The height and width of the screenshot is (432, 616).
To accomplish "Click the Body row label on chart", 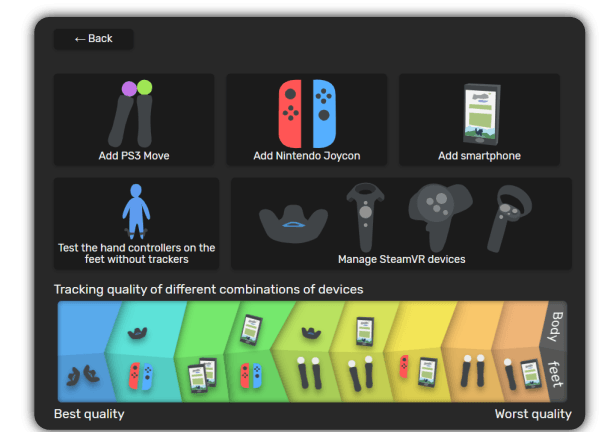I will point(556,327).
